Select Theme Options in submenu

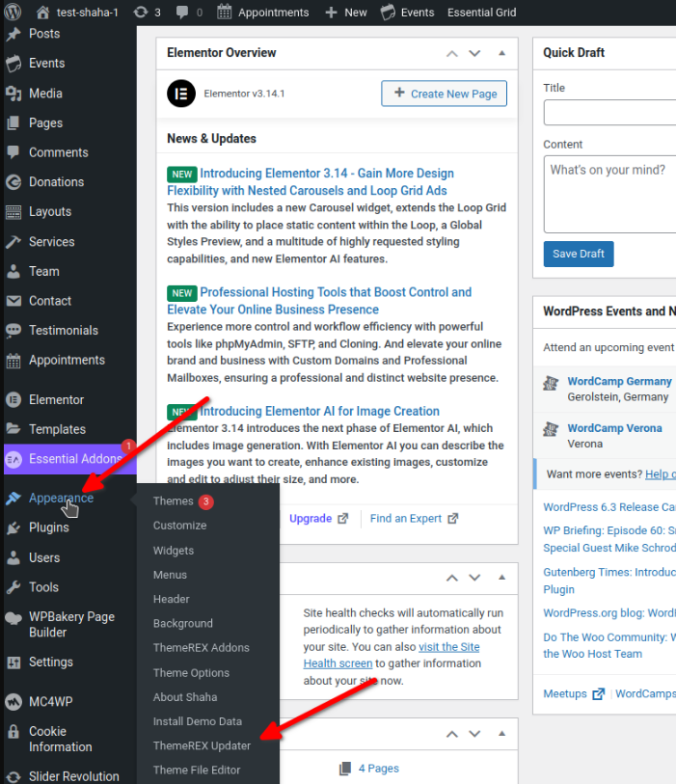[191, 672]
